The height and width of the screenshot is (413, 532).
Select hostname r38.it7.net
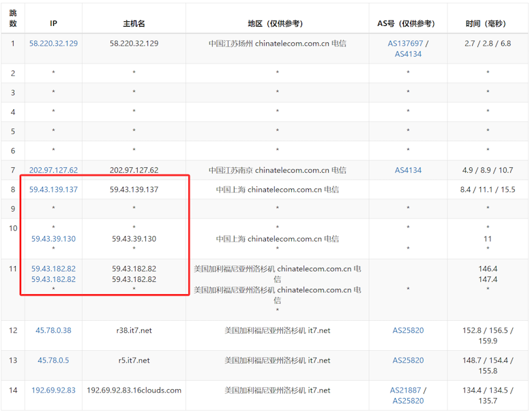(x=134, y=330)
